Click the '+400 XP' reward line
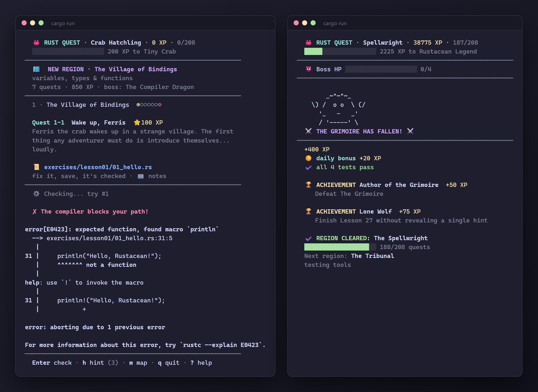 pyautogui.click(x=317, y=149)
